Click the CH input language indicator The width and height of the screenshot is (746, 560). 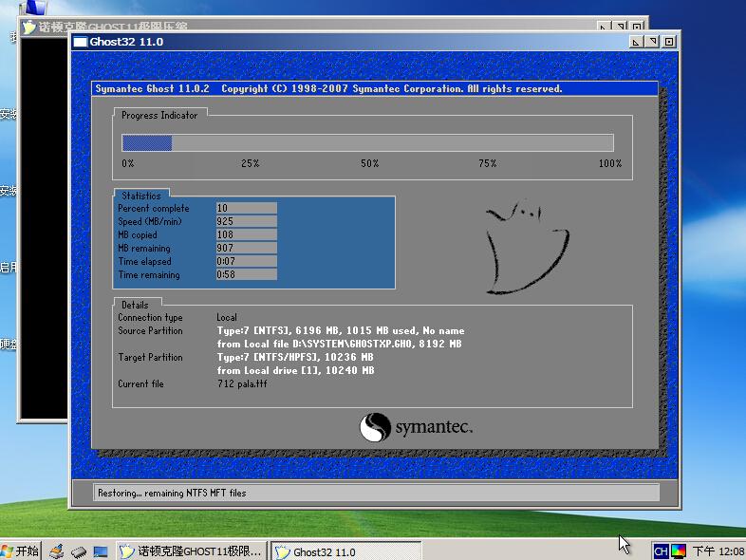point(661,551)
